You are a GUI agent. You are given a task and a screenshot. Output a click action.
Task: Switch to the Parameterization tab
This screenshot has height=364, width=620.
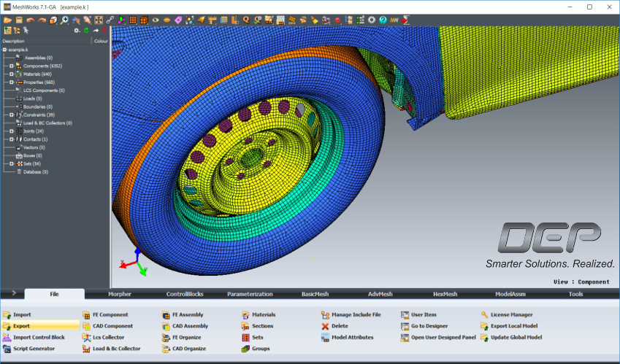pos(250,294)
